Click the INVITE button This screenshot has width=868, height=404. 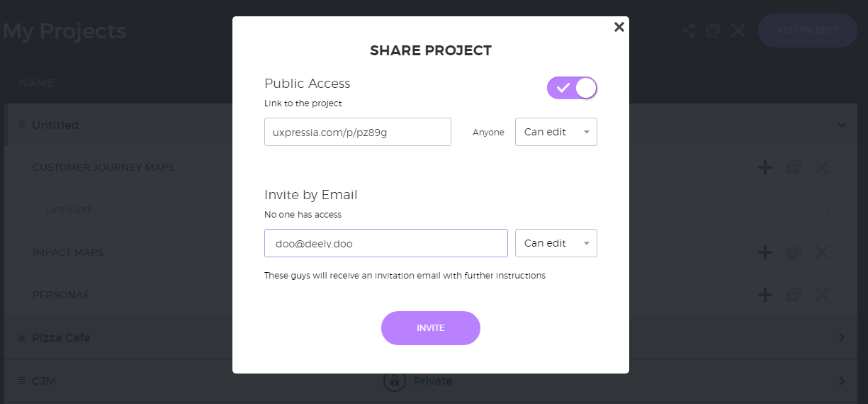[x=431, y=328]
